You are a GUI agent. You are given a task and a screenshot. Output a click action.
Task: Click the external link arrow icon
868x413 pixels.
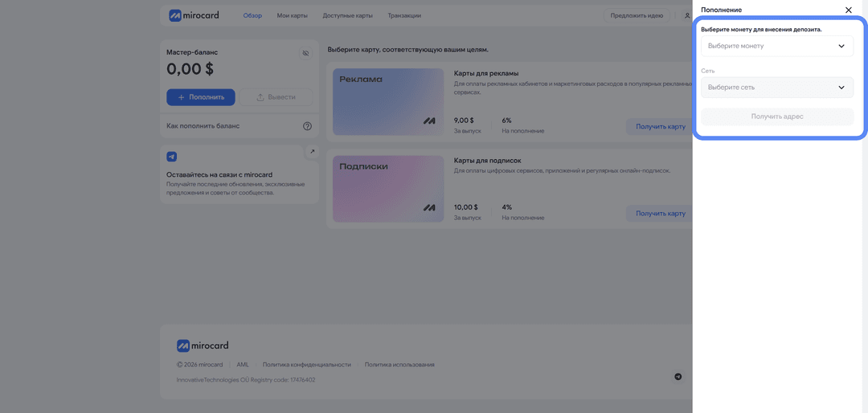(312, 152)
